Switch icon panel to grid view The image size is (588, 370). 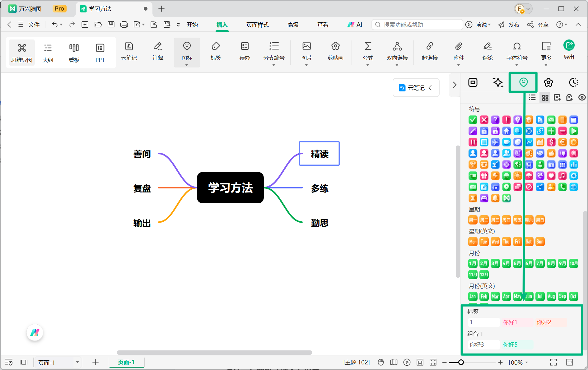coord(545,98)
